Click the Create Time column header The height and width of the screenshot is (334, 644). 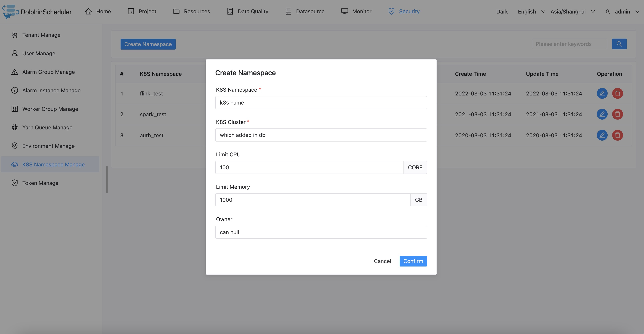pos(470,74)
